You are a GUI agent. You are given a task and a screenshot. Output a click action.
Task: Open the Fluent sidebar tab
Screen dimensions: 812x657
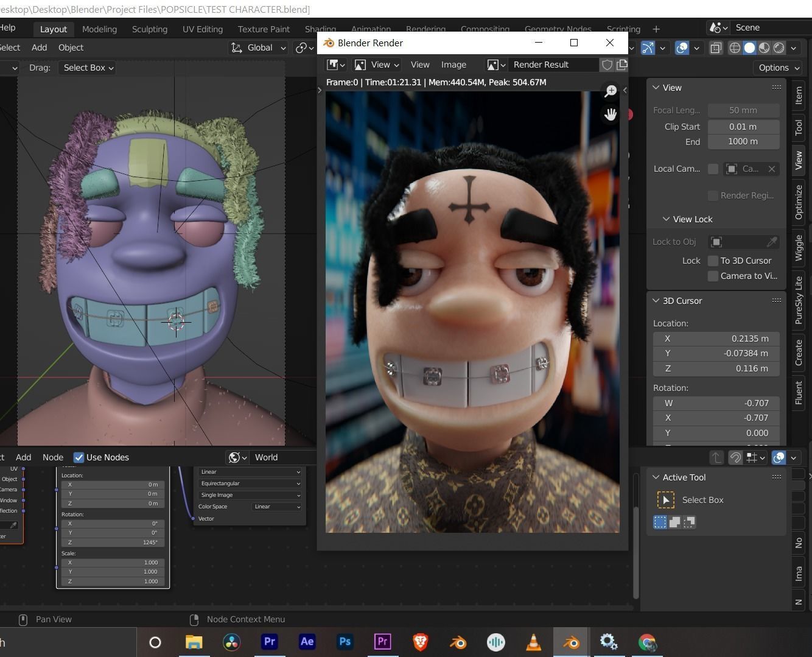(799, 393)
